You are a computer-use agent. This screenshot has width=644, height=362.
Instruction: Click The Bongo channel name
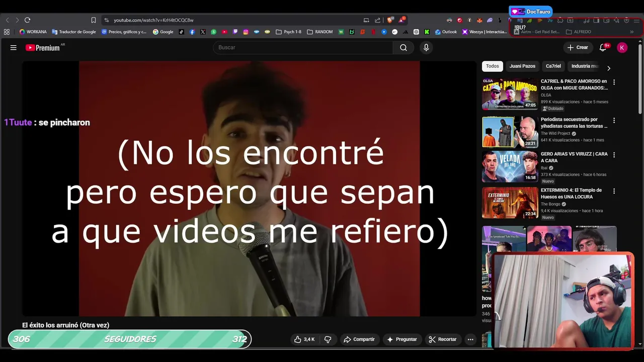tap(551, 204)
